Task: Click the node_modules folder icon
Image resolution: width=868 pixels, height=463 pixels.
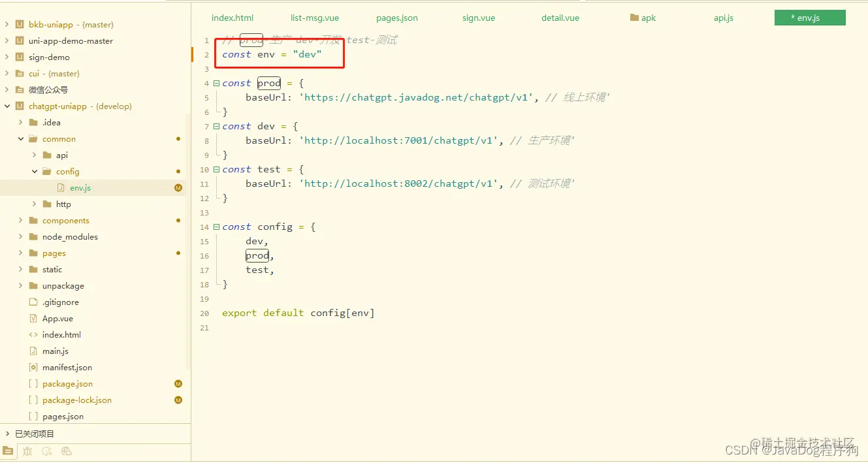Action: 33,236
